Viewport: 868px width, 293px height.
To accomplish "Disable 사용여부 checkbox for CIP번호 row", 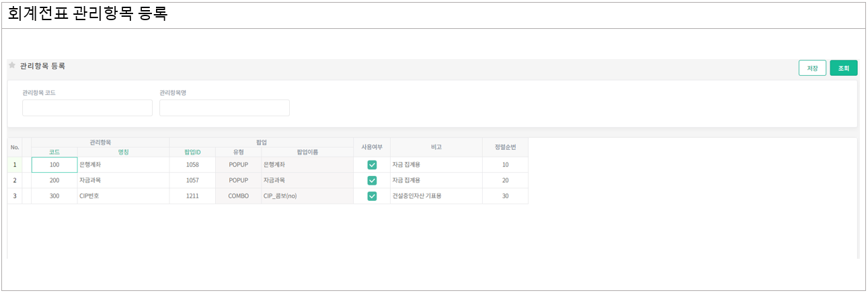I will [372, 196].
